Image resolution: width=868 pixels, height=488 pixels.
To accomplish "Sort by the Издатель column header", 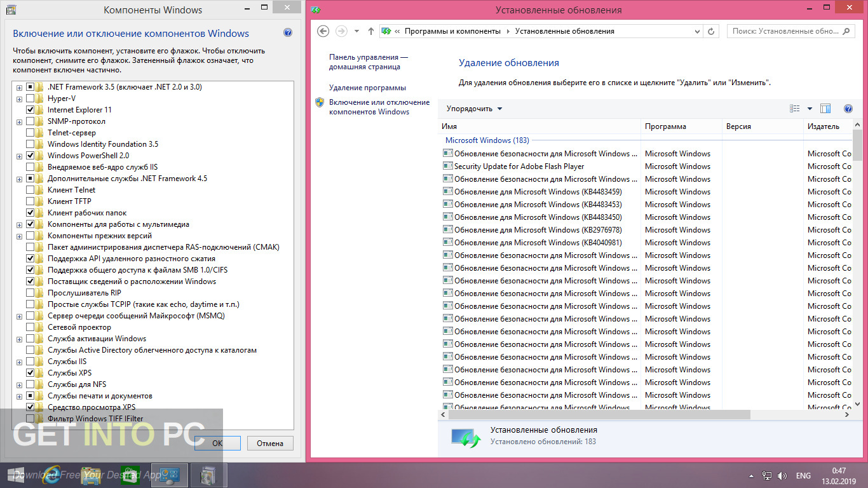I will click(828, 126).
